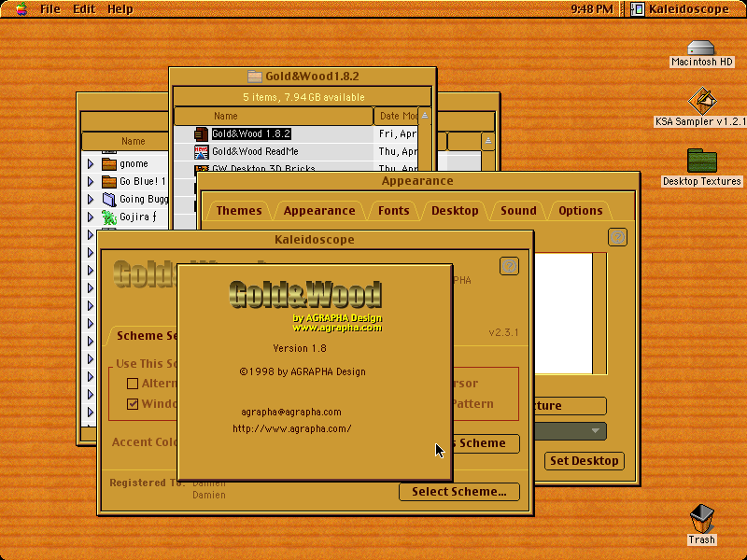Click the gnome folder icon
Screen dimensions: 747x560
[109, 164]
